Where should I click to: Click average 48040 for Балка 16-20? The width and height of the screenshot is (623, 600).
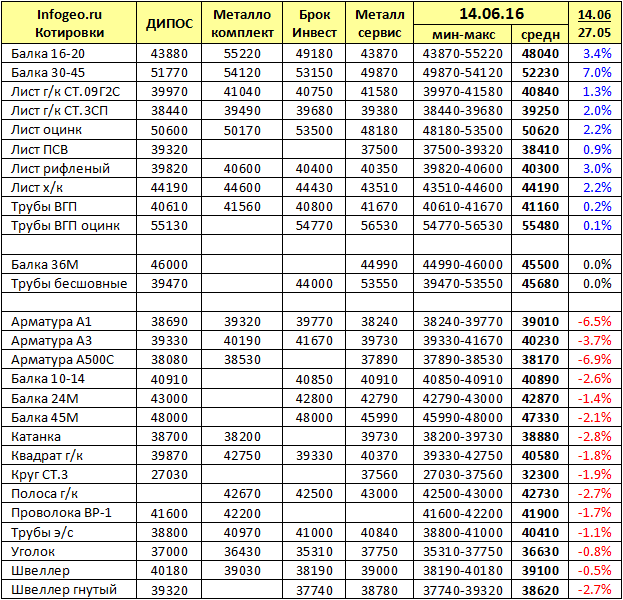540,54
